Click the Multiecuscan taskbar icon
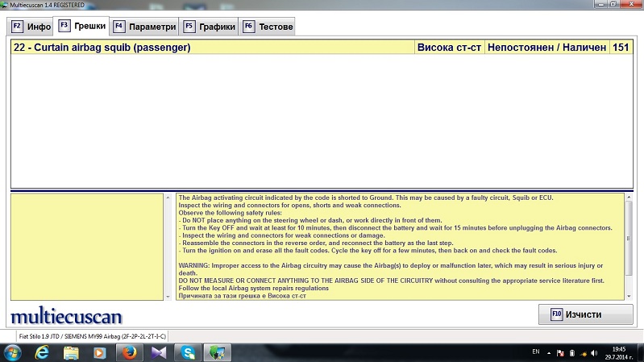 click(217, 352)
